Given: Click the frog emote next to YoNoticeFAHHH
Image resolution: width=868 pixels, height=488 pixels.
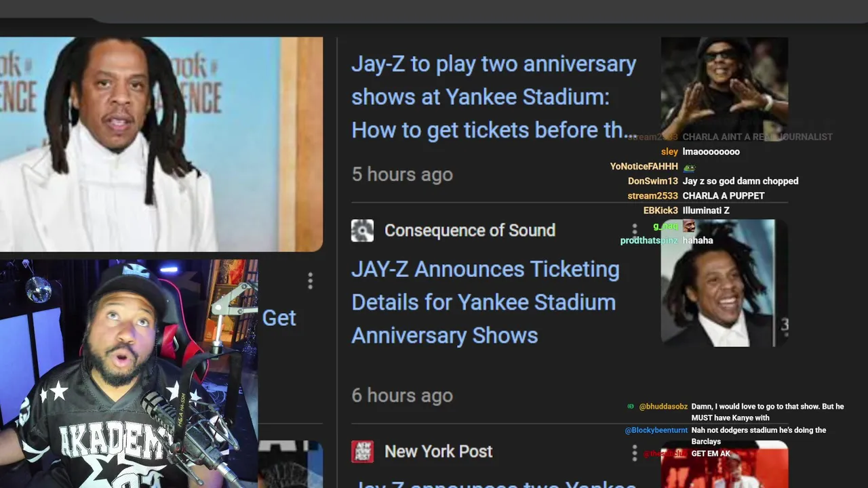Looking at the screenshot, I should [689, 167].
